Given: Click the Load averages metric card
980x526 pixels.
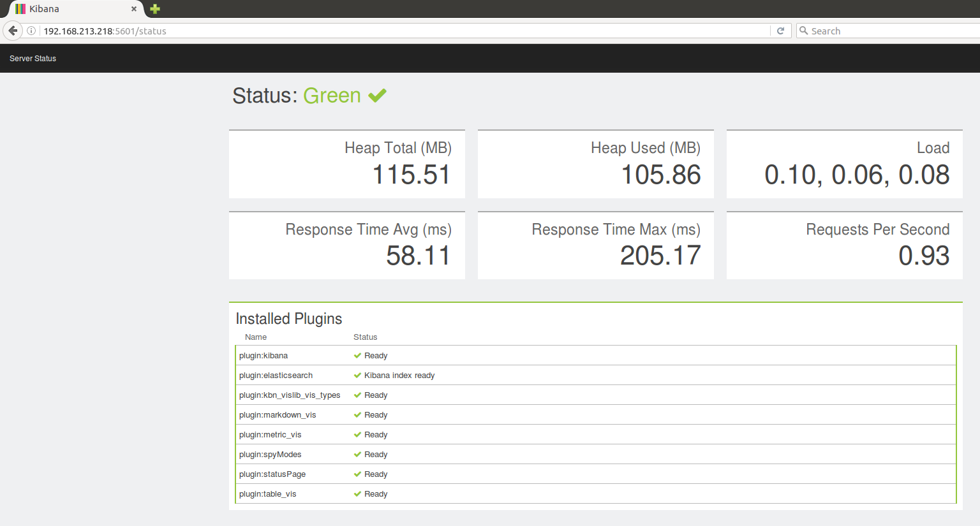Looking at the screenshot, I should tap(844, 164).
